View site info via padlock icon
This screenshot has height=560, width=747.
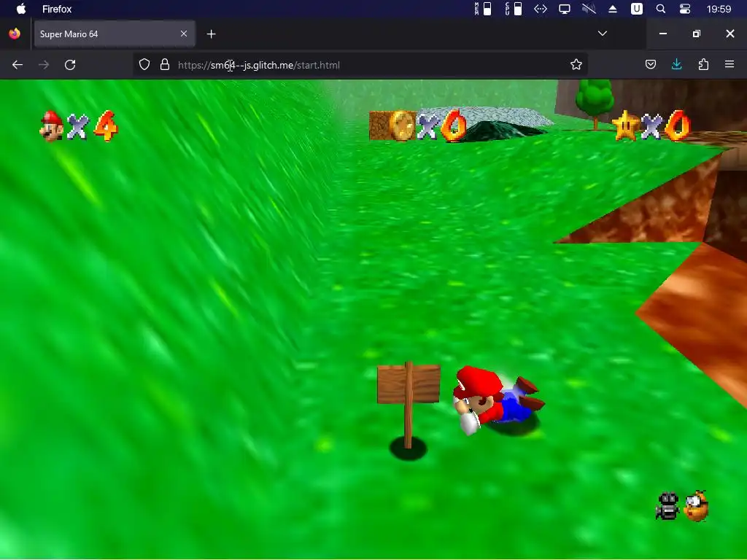(x=165, y=65)
